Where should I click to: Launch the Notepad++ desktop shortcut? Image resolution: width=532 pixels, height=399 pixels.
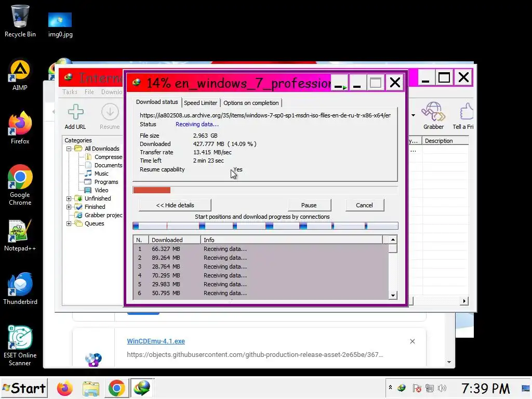pos(20,235)
